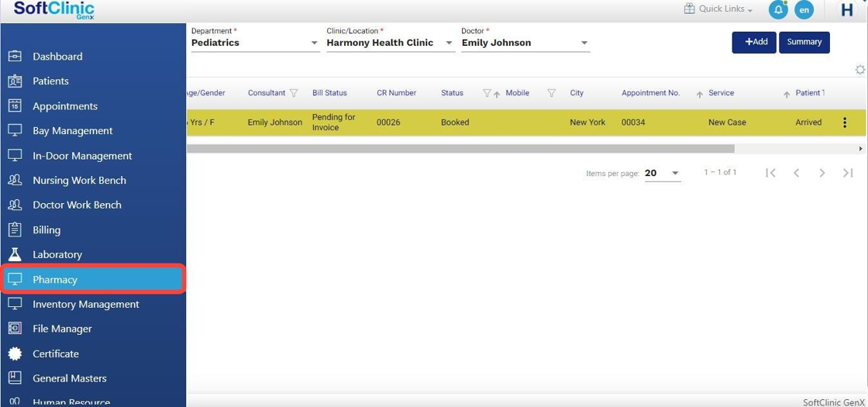This screenshot has width=868, height=407.
Task: Click the Pharmacy monitor icon
Action: tap(15, 279)
